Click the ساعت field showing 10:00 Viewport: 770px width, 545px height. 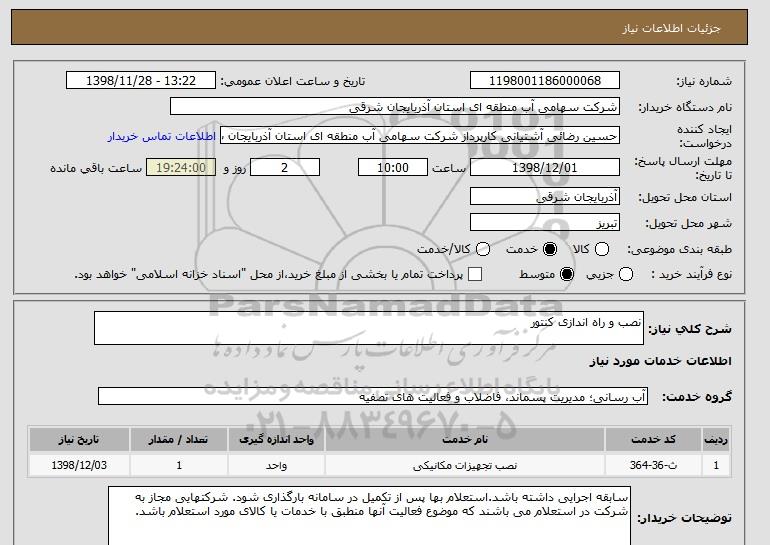(x=393, y=167)
